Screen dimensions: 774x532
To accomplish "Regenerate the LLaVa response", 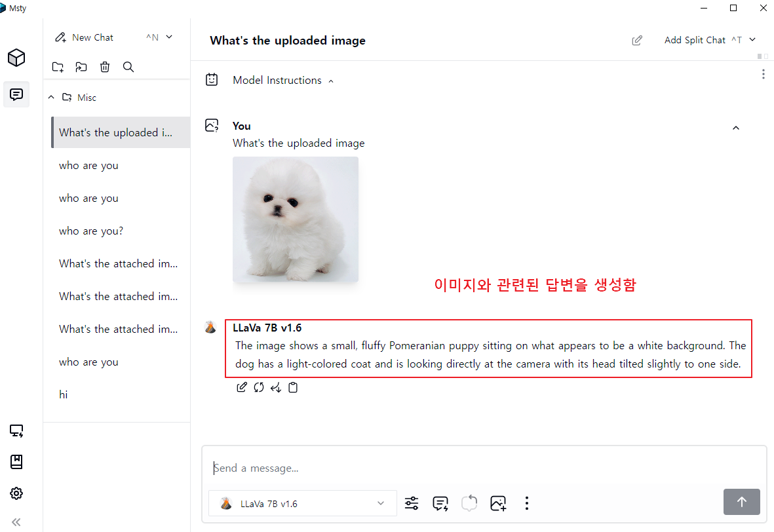I will click(259, 387).
